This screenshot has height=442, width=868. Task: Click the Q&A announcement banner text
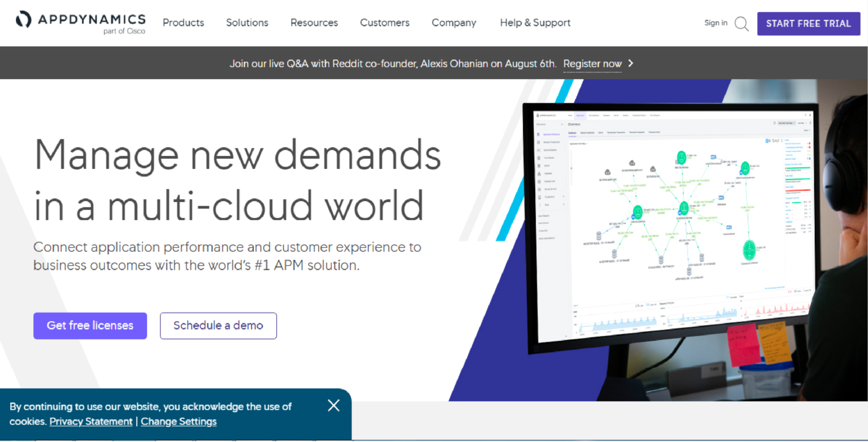[x=393, y=64]
